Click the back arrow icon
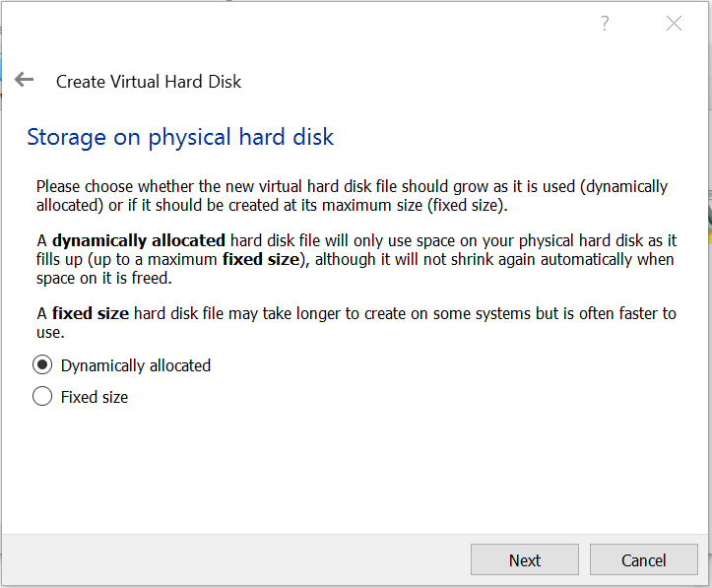Image resolution: width=712 pixels, height=588 pixels. tap(25, 81)
